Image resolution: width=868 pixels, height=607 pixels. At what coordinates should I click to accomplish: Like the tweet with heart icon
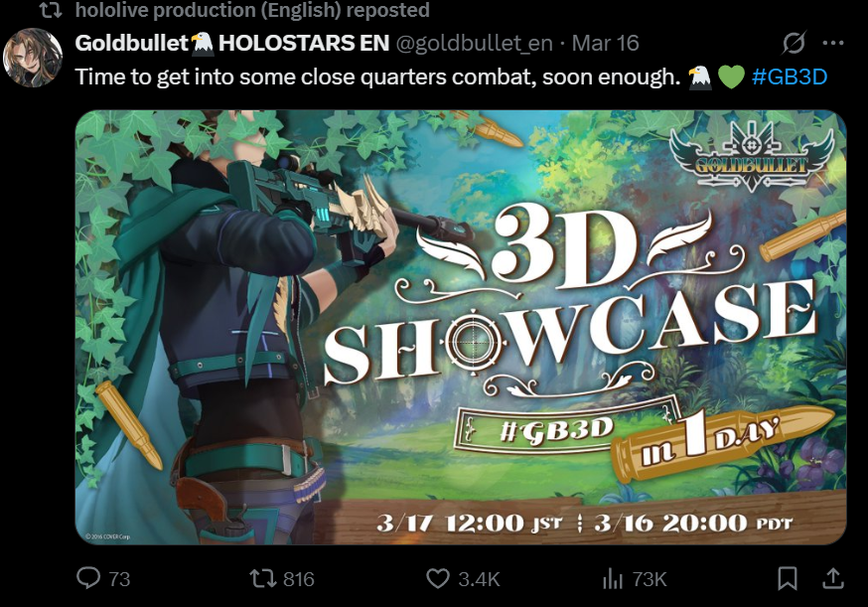[x=438, y=579]
